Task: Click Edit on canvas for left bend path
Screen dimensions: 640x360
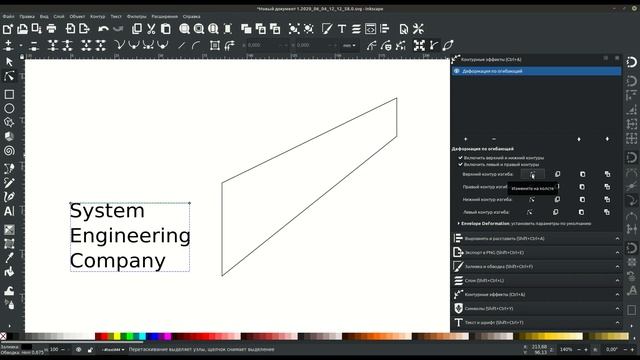Action: pos(530,212)
